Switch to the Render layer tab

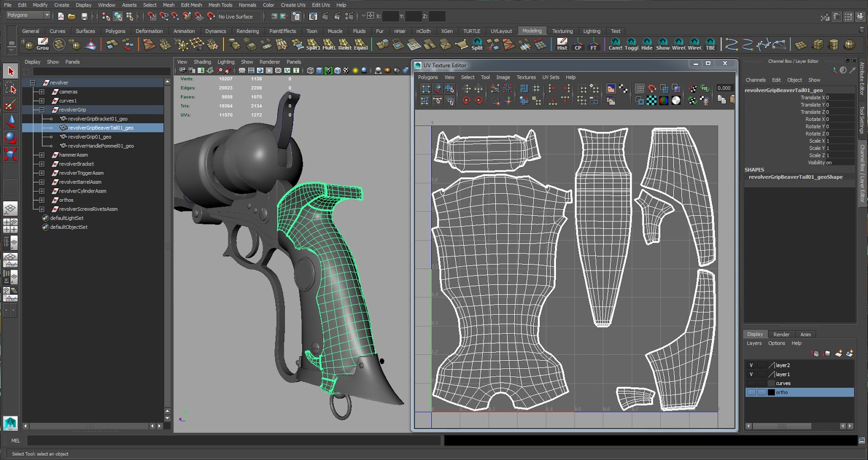click(x=781, y=335)
